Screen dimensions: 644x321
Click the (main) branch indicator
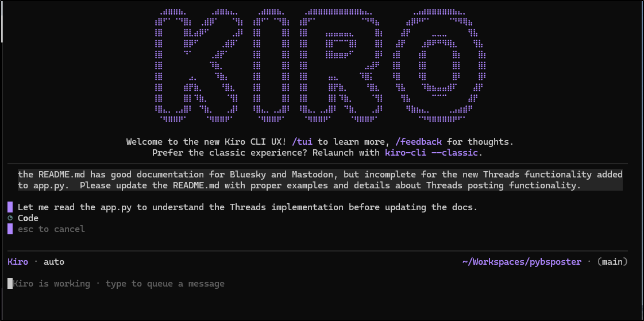click(x=612, y=261)
